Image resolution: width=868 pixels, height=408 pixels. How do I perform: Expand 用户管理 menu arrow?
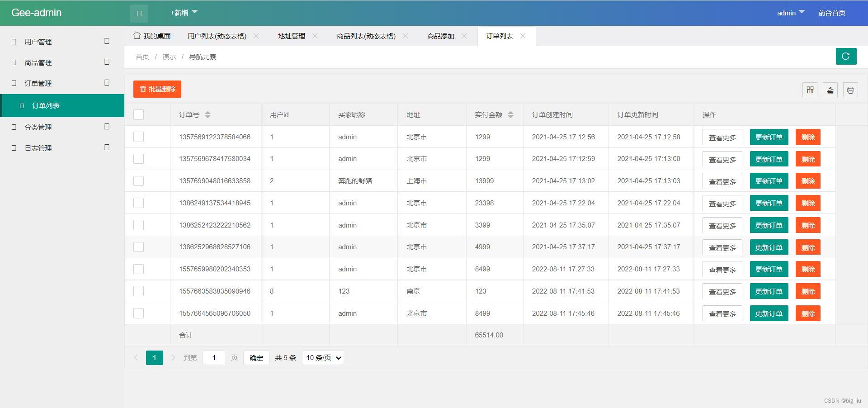coord(107,41)
